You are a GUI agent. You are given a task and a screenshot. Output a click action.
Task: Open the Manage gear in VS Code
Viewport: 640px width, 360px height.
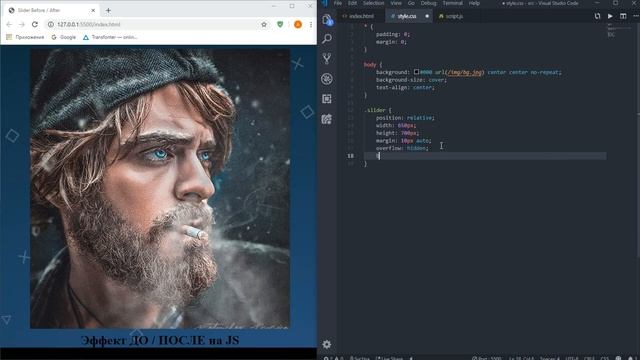(x=327, y=344)
